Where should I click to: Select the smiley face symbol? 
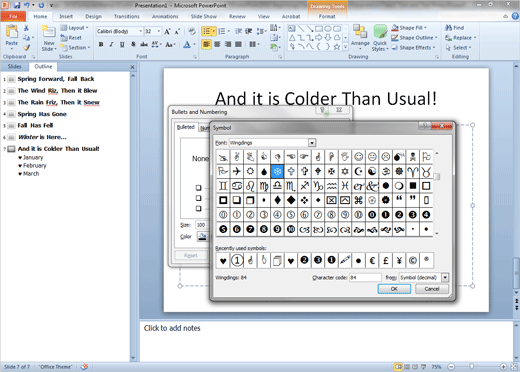pyautogui.click(x=359, y=157)
